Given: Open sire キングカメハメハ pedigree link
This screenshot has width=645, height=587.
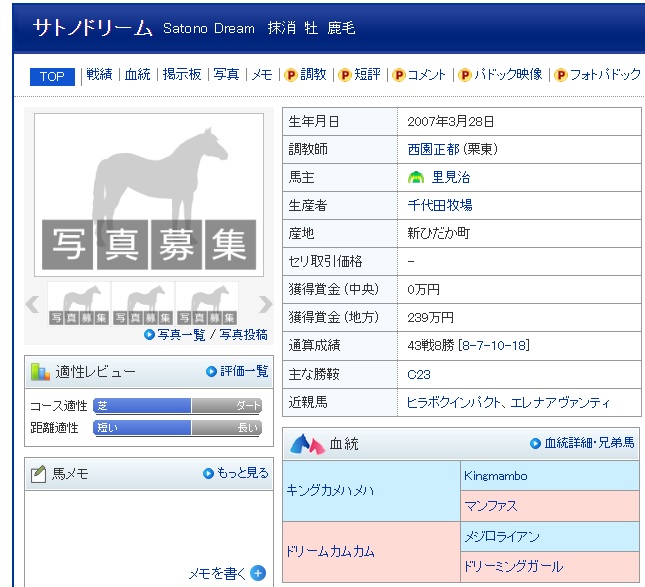Looking at the screenshot, I should [x=331, y=491].
